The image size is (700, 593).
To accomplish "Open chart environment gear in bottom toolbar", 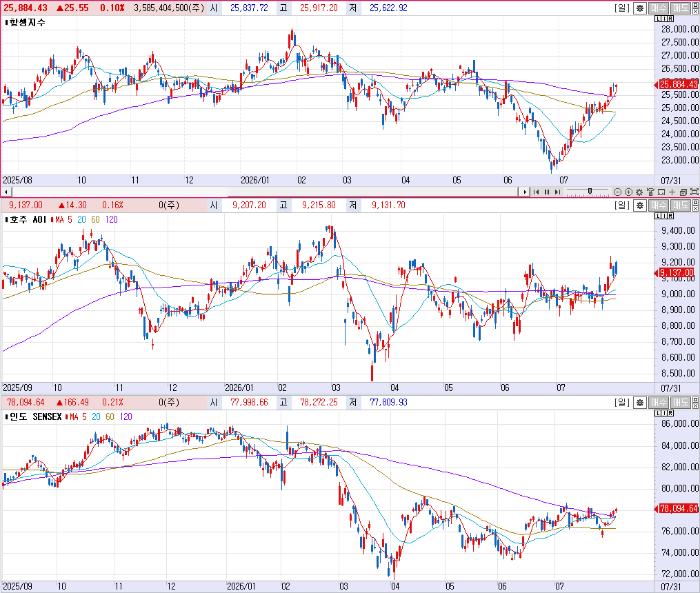I will point(639,192).
